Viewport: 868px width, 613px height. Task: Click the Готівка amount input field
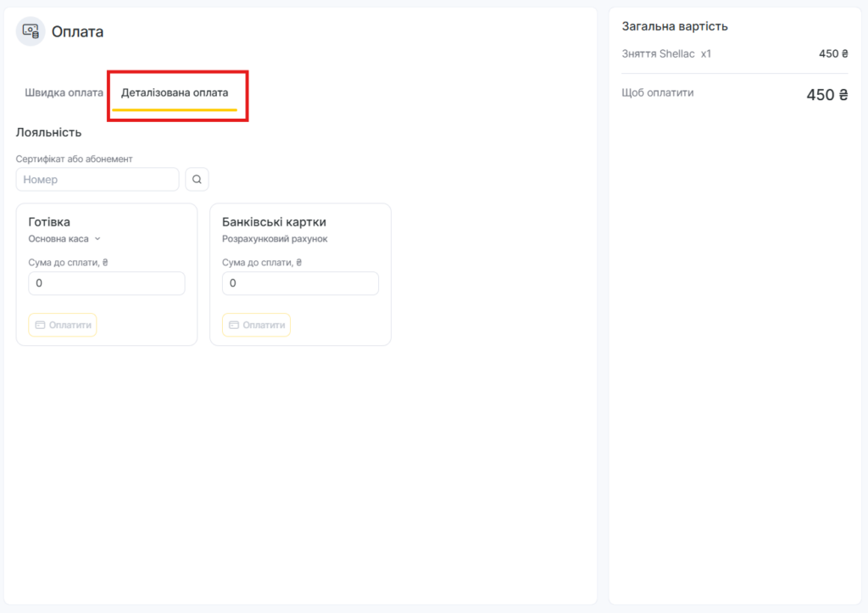point(107,283)
